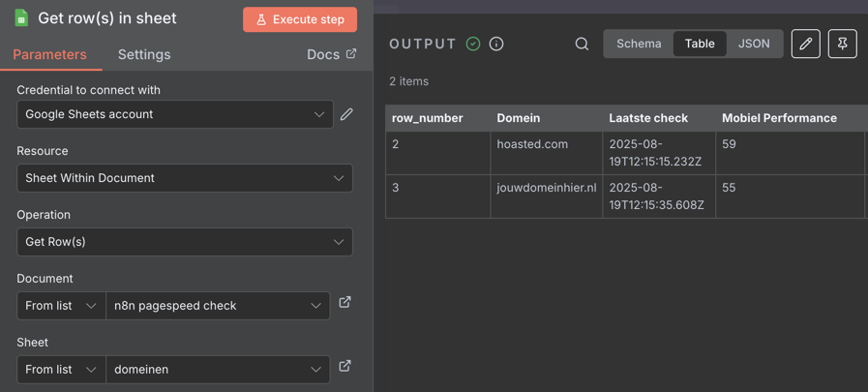Change Sheet mode From list selector

point(61,370)
